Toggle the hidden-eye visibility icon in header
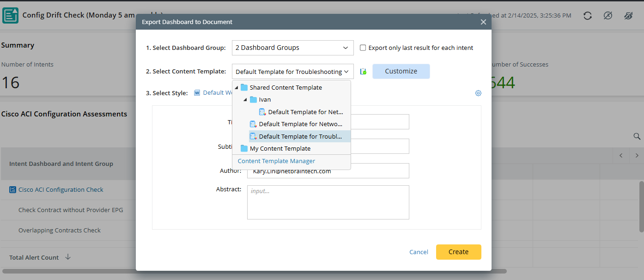Screen dimensions: 644x280 pyautogui.click(x=628, y=16)
